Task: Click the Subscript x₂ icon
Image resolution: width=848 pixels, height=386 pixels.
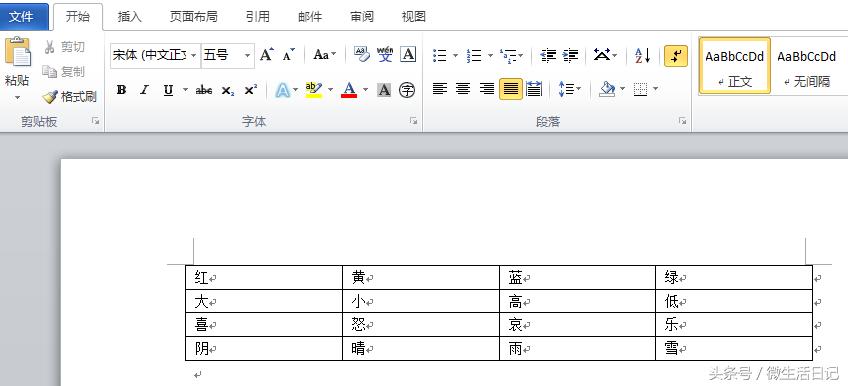Action: [228, 90]
